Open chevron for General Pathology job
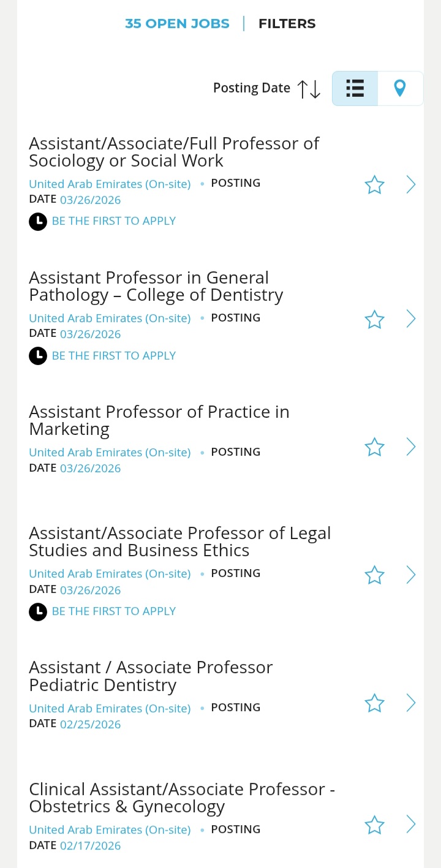Image resolution: width=441 pixels, height=868 pixels. (x=411, y=319)
